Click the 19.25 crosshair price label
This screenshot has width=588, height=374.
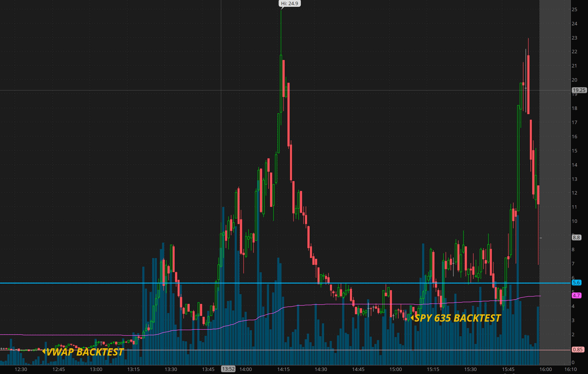(579, 90)
